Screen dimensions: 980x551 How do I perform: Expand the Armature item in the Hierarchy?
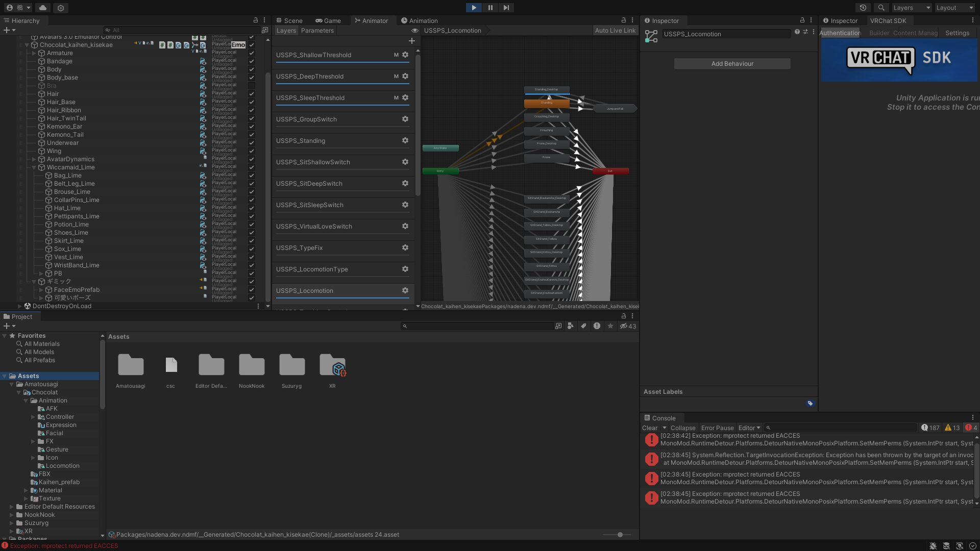click(x=34, y=53)
